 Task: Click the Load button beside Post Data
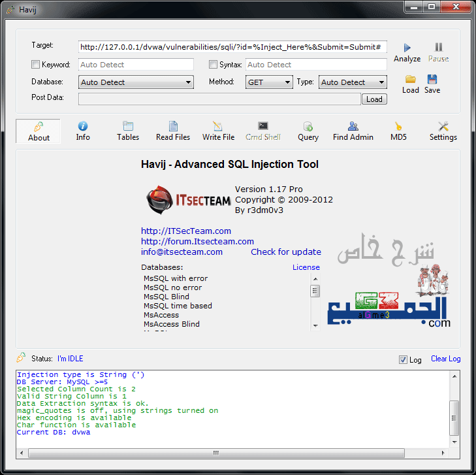(x=374, y=99)
